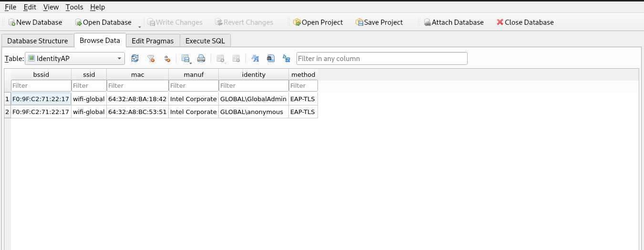
Task: Click the text format 'A' icon
Action: (255, 59)
